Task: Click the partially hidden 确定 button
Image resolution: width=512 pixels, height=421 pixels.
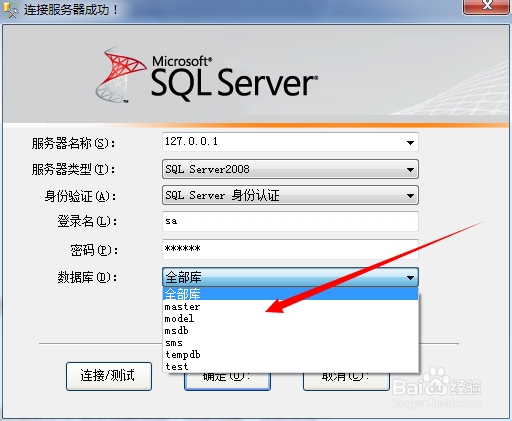Action: (x=227, y=382)
